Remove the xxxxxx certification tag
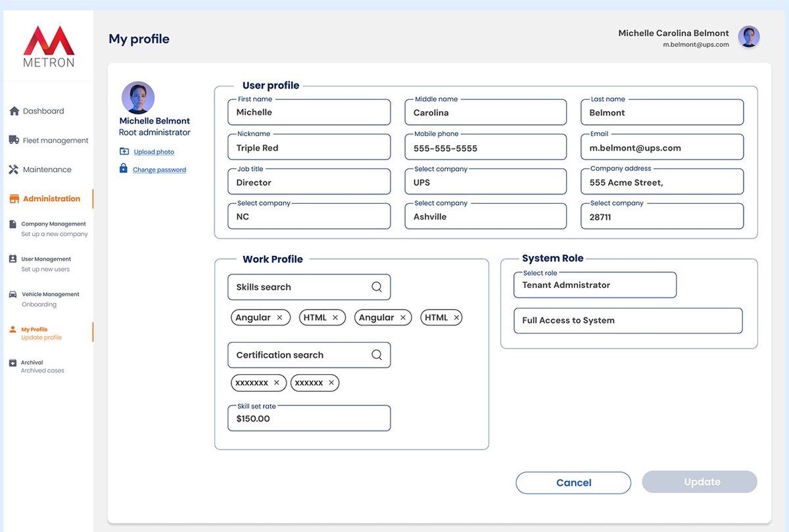789x532 pixels. [331, 383]
